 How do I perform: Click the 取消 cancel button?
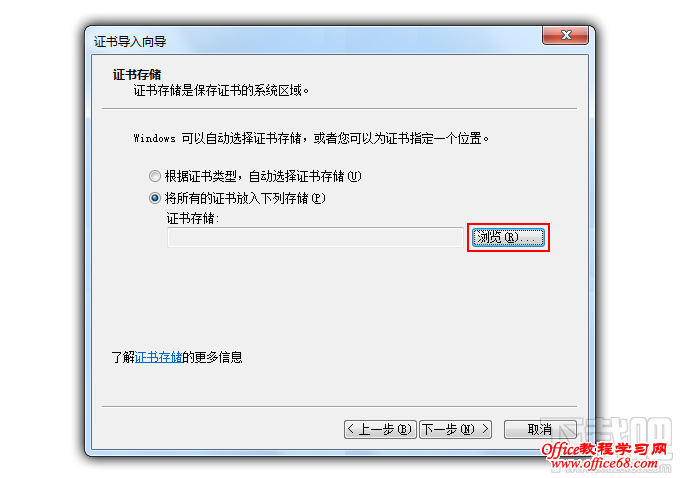pyautogui.click(x=540, y=429)
